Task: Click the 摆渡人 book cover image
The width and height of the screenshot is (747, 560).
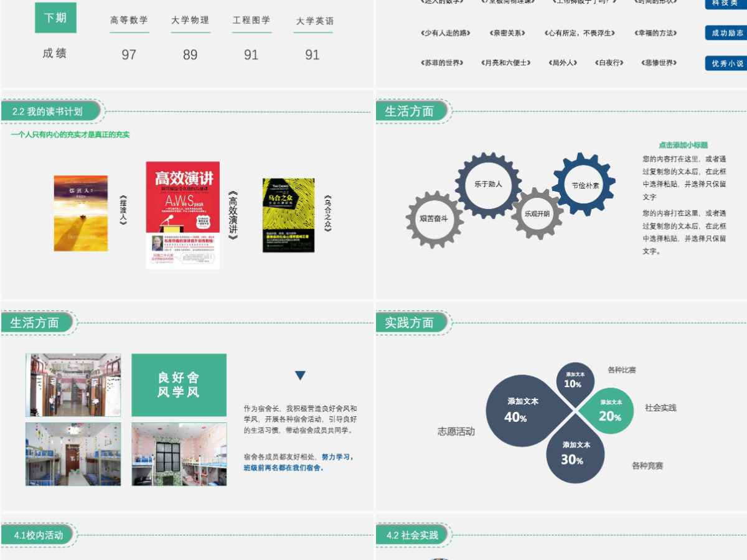Action: point(80,213)
